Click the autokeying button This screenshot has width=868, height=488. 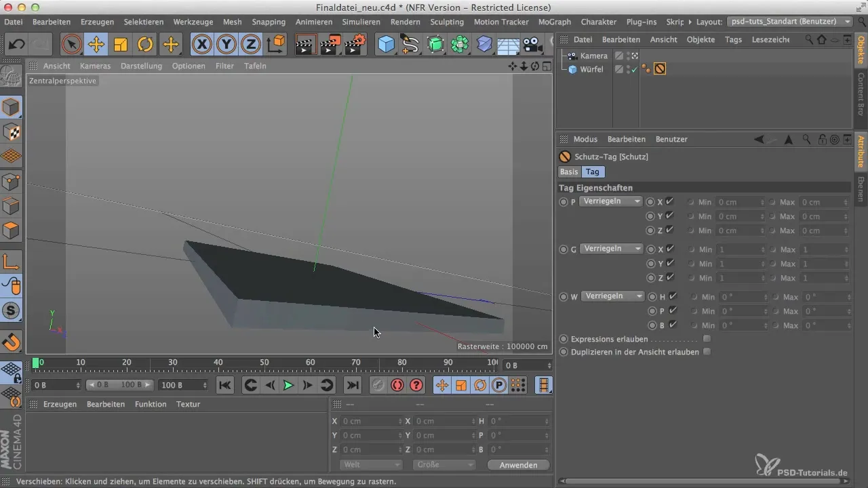tap(397, 385)
